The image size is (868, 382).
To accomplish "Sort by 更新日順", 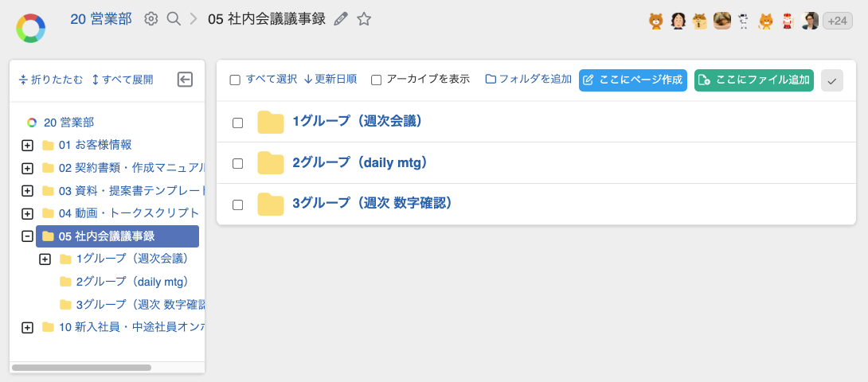I will (x=330, y=80).
